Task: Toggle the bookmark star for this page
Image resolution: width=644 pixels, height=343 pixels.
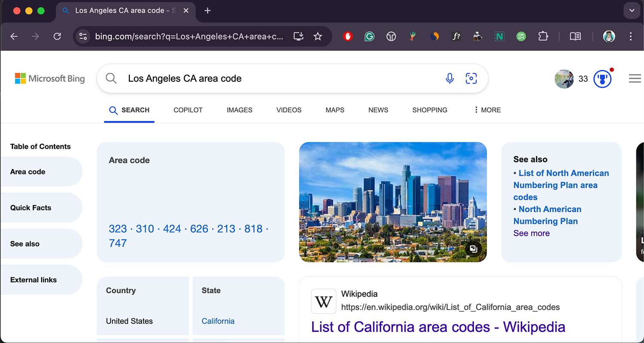Action: click(318, 36)
